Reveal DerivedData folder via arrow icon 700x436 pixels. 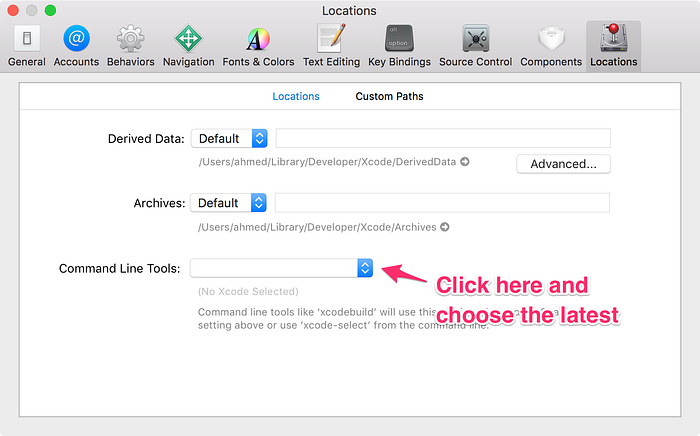[x=465, y=162]
